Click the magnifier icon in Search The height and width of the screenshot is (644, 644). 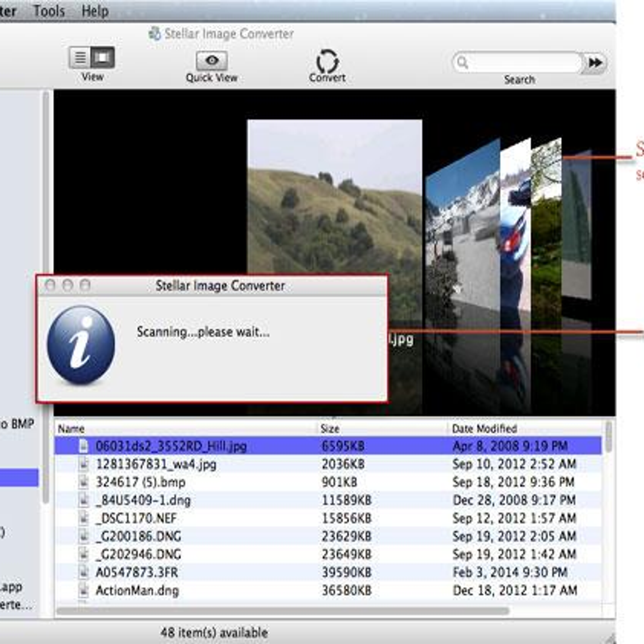click(x=463, y=62)
